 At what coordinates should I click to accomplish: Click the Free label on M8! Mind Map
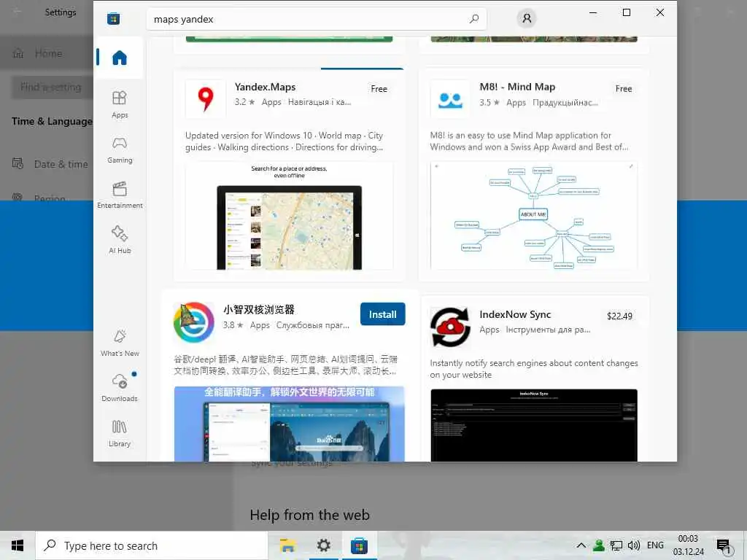pyautogui.click(x=624, y=88)
